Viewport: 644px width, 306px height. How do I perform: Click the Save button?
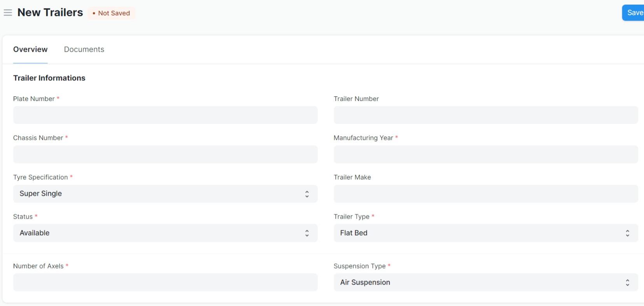click(634, 13)
